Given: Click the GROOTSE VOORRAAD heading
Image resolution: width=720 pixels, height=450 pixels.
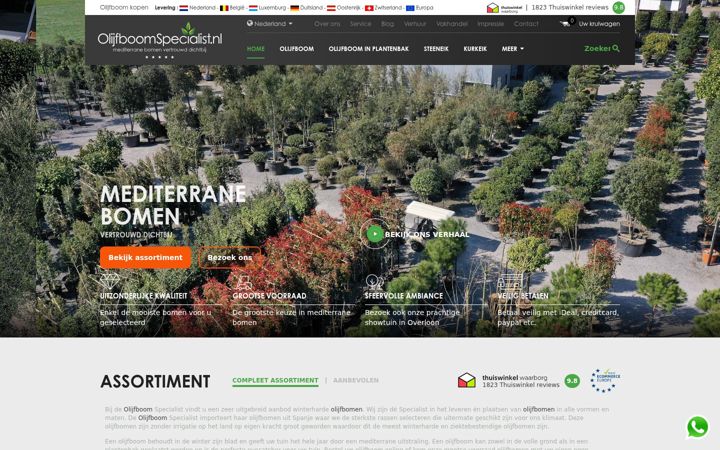Looking at the screenshot, I should pyautogui.click(x=269, y=296).
